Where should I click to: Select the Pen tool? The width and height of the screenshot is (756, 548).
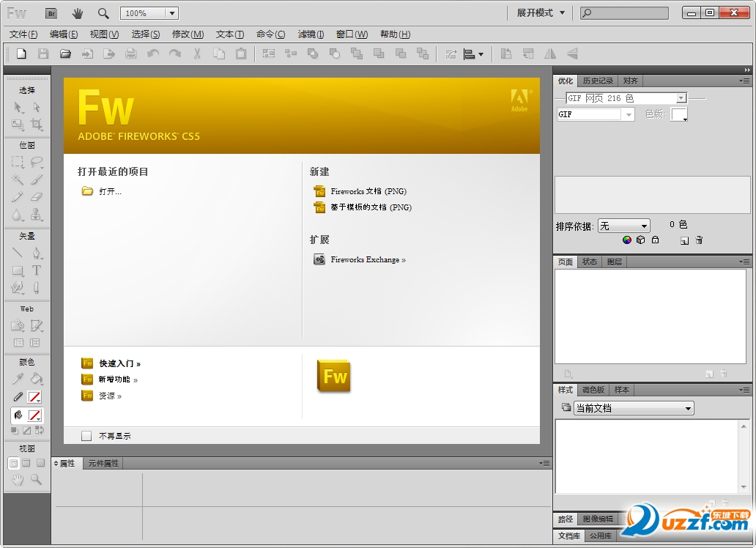pyautogui.click(x=36, y=252)
